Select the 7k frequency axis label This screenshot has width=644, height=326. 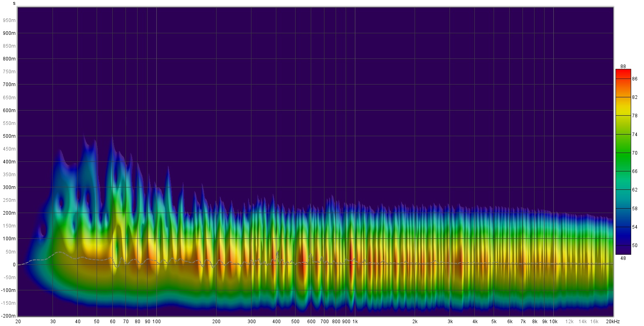coord(523,322)
